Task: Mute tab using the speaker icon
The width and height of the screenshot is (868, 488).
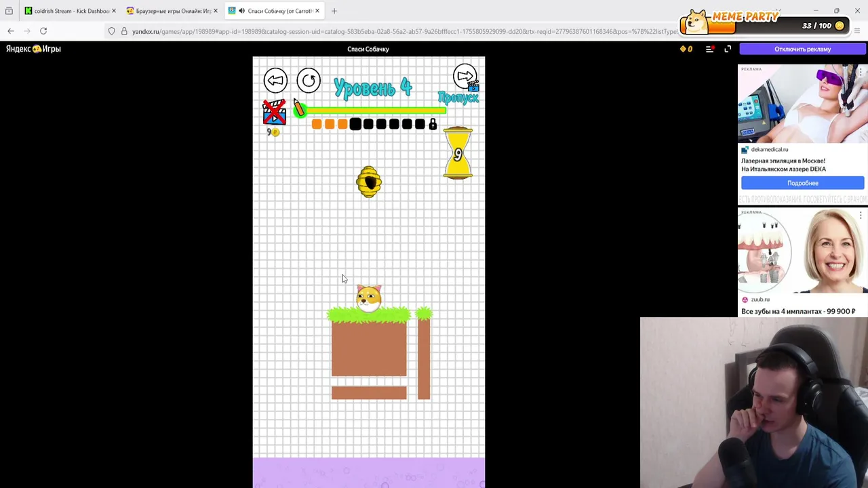Action: 242,11
